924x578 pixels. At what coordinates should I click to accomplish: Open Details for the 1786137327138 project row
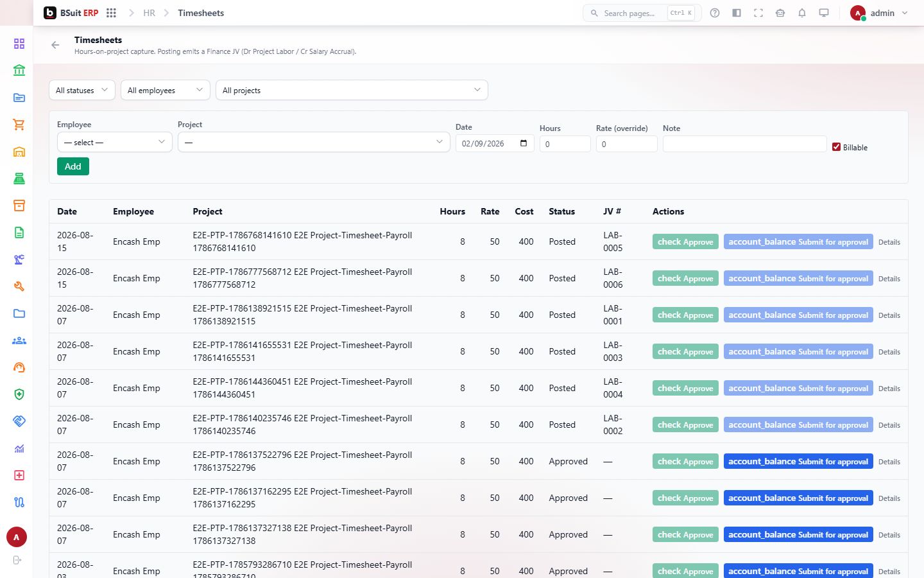click(x=889, y=535)
